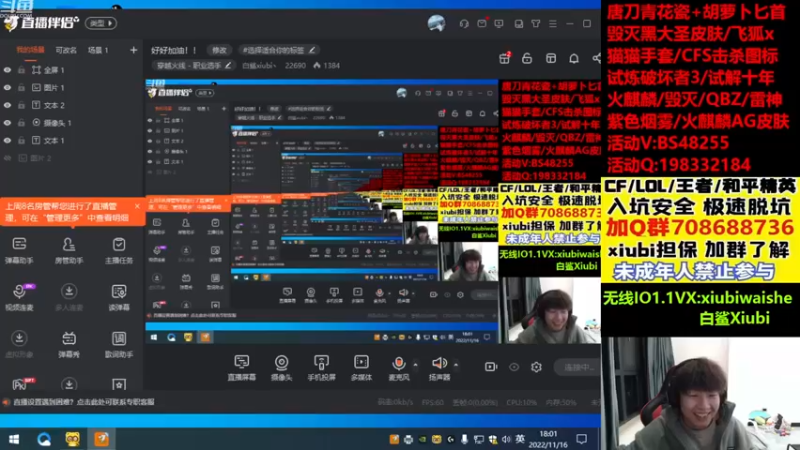Open the notification bell icon
The width and height of the screenshot is (800, 450).
[574, 58]
